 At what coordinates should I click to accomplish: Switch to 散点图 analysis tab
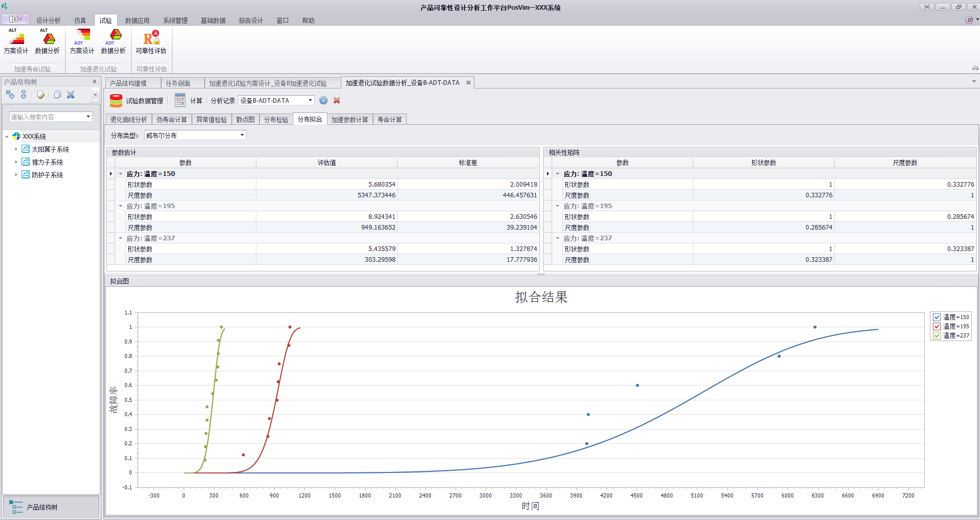click(245, 120)
